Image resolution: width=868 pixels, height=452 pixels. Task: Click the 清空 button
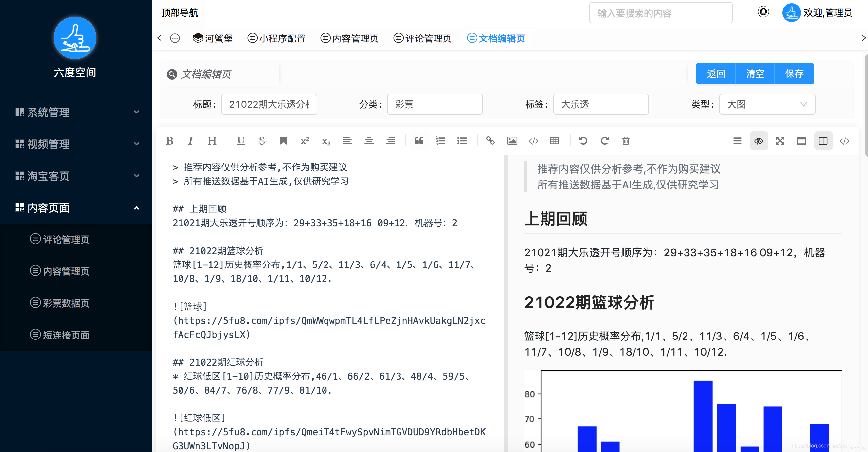tap(755, 74)
